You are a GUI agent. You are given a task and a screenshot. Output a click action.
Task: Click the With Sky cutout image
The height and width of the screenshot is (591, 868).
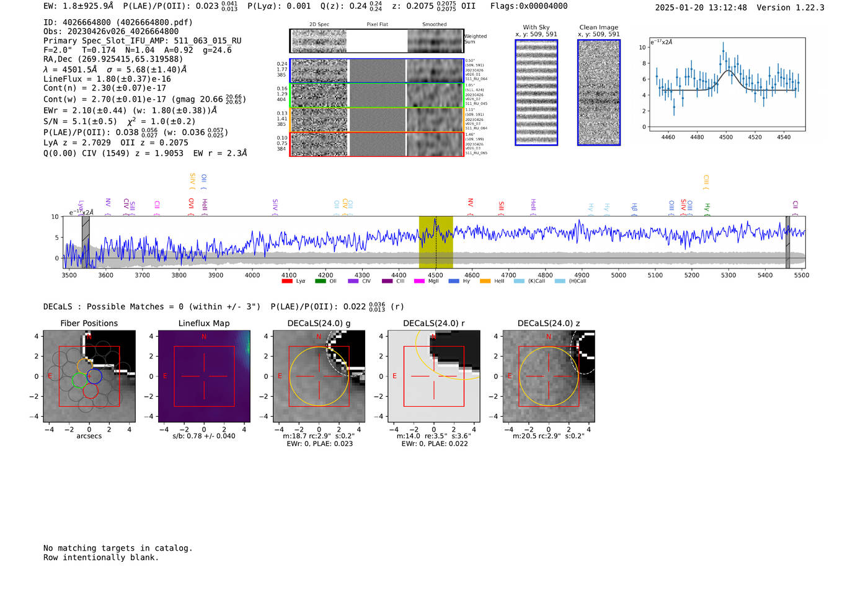tap(536, 92)
